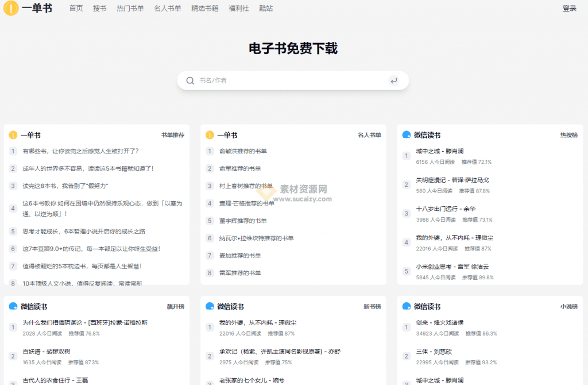Open the 热门书单 menu item
This screenshot has height=385, width=588.
(x=130, y=8)
